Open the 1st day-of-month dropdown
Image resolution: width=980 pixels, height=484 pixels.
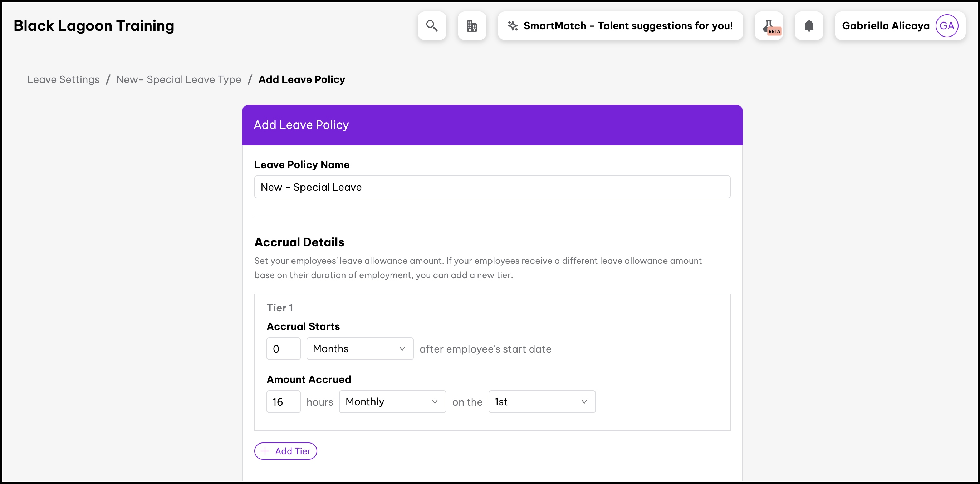(x=542, y=402)
